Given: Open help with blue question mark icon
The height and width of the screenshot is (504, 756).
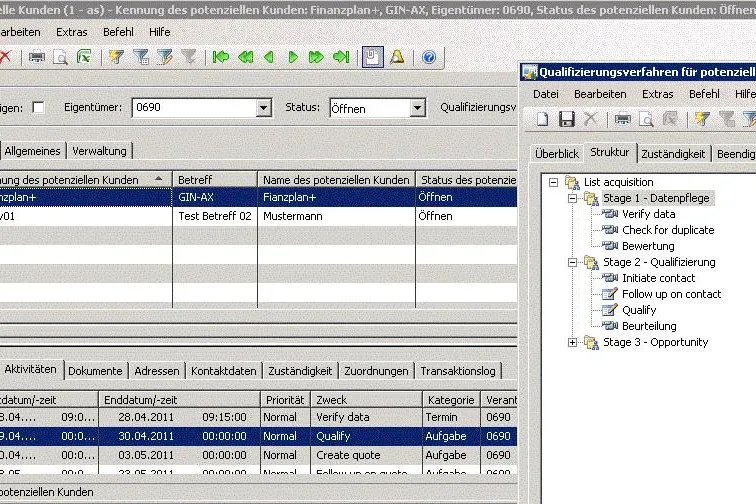Looking at the screenshot, I should (x=429, y=57).
